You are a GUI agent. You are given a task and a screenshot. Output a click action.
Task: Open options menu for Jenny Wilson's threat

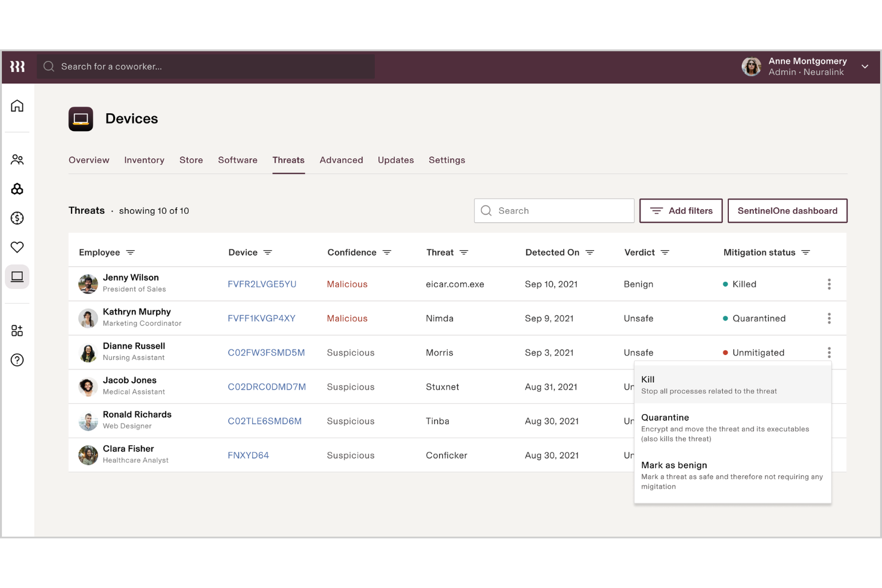pyautogui.click(x=829, y=284)
